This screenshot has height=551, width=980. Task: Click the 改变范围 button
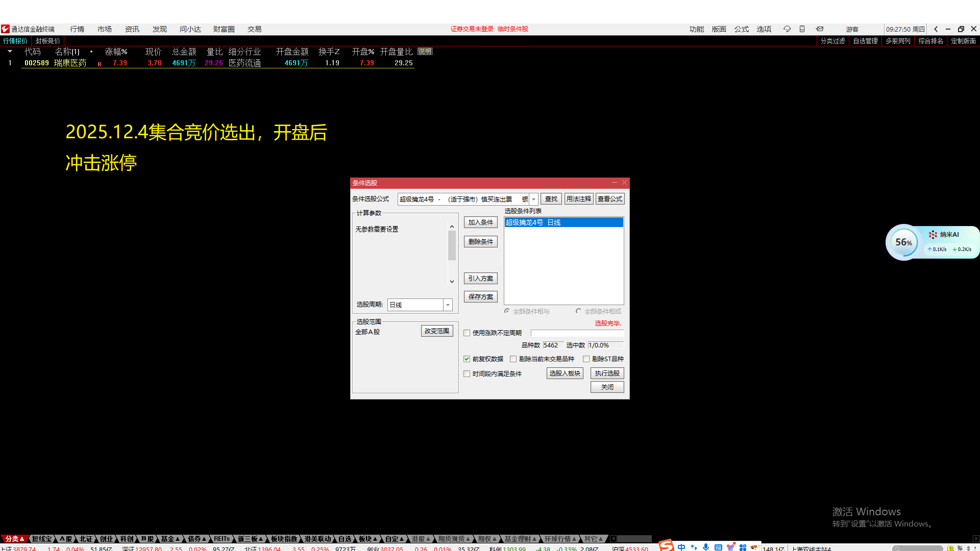tap(437, 331)
